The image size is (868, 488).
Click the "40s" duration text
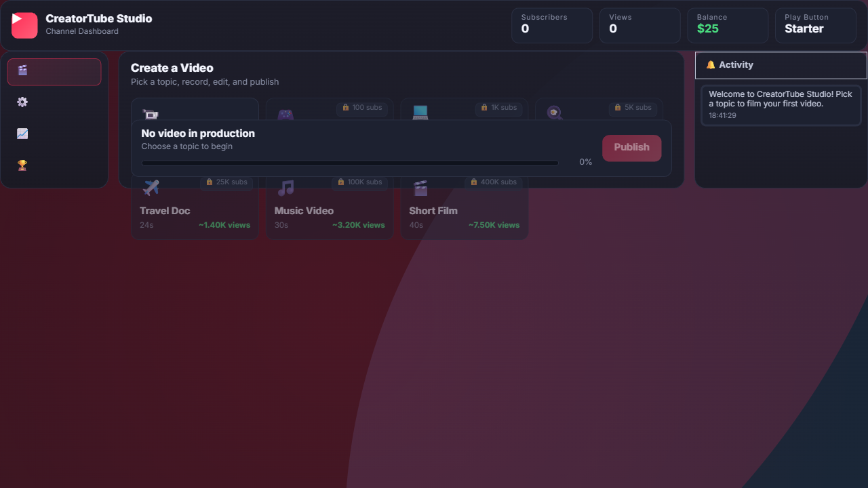pos(416,225)
